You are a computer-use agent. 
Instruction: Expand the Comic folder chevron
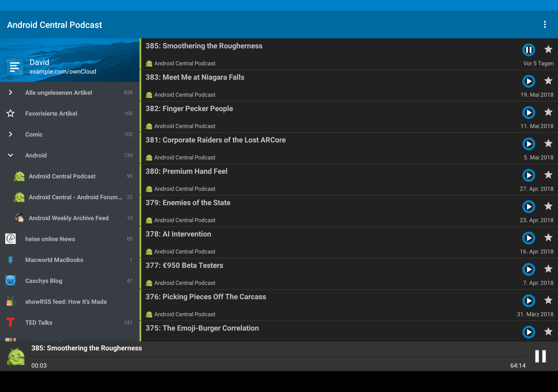[x=10, y=134]
